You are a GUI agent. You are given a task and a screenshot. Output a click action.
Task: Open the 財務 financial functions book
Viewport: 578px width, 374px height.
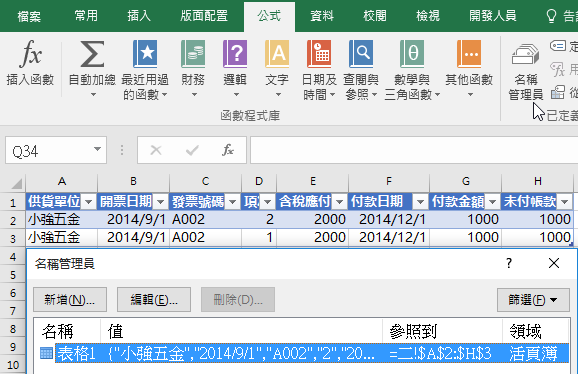[x=193, y=54]
